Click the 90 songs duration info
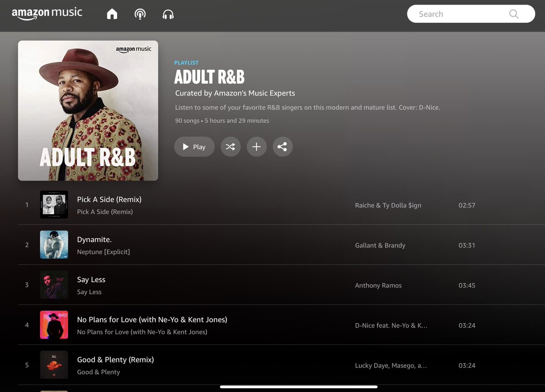Image resolution: width=545 pixels, height=392 pixels. coord(222,121)
